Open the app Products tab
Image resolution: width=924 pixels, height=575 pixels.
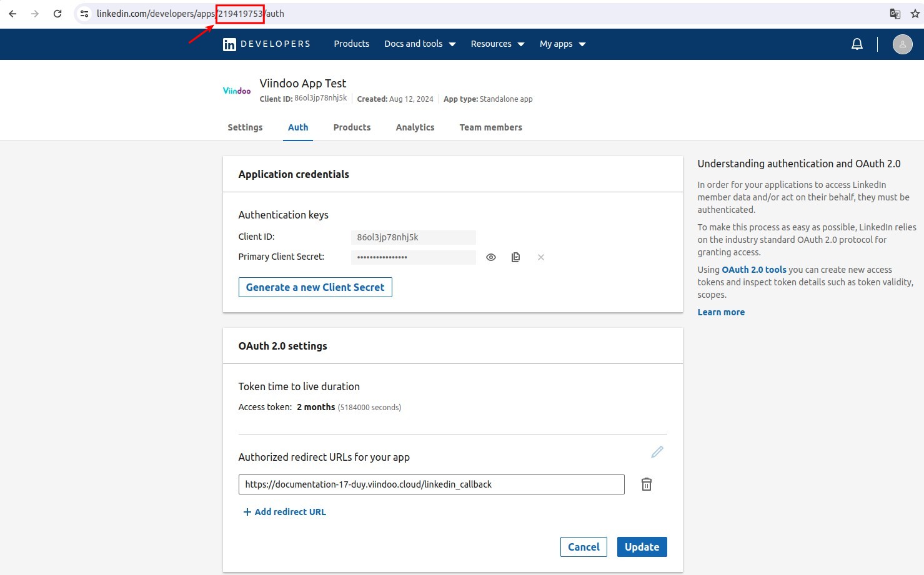(x=352, y=127)
